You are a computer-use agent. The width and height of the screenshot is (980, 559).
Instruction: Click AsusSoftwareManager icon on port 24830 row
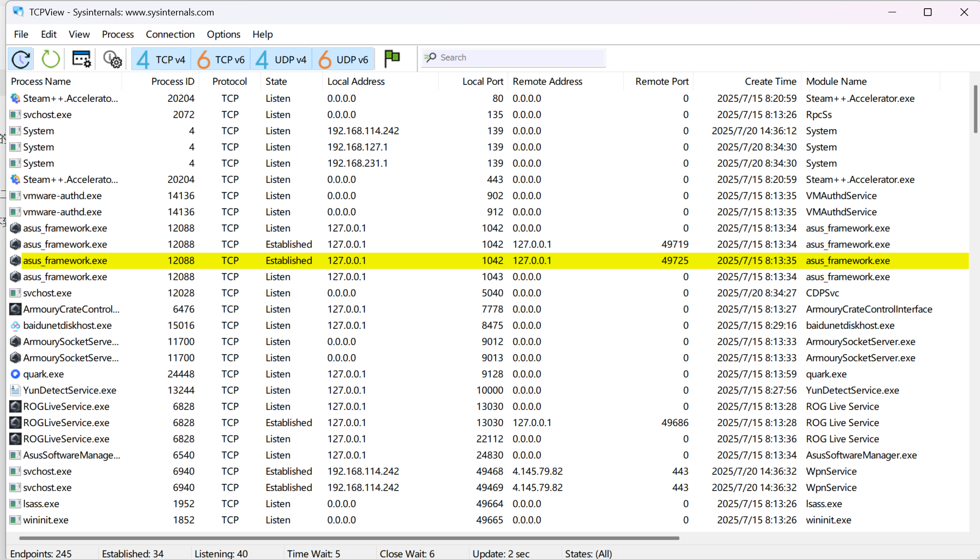pyautogui.click(x=15, y=455)
